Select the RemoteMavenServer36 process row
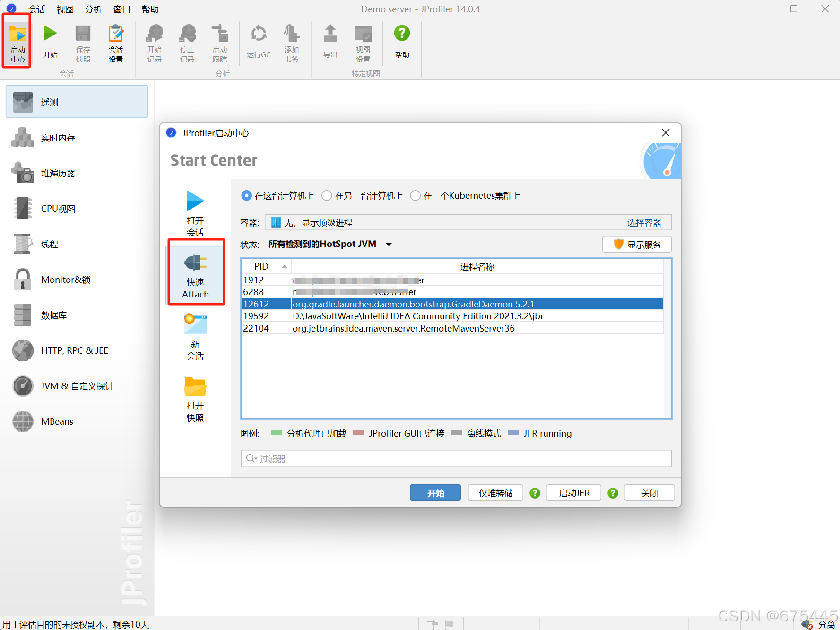 453,328
